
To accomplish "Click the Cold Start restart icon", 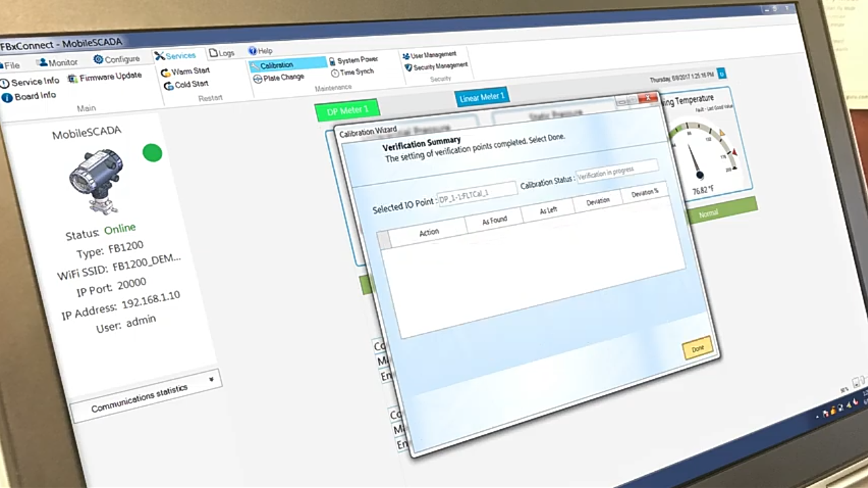I will click(169, 86).
